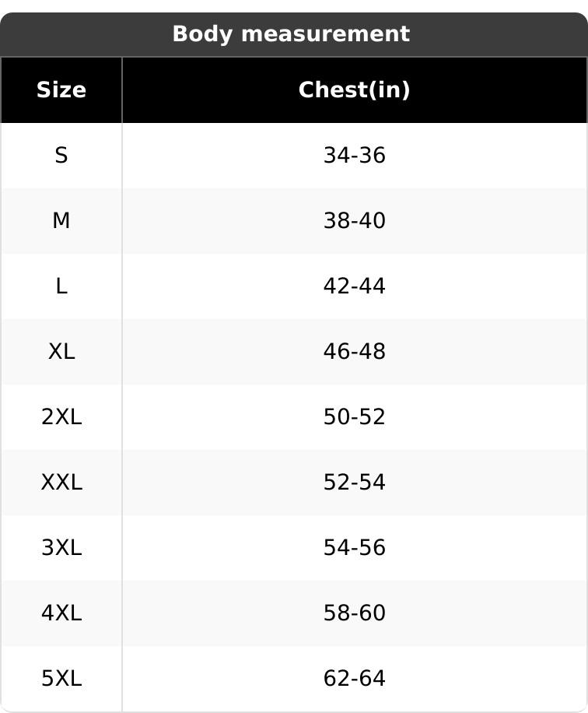
Task: Click the 38-40 chest measurement
Action: point(354,221)
